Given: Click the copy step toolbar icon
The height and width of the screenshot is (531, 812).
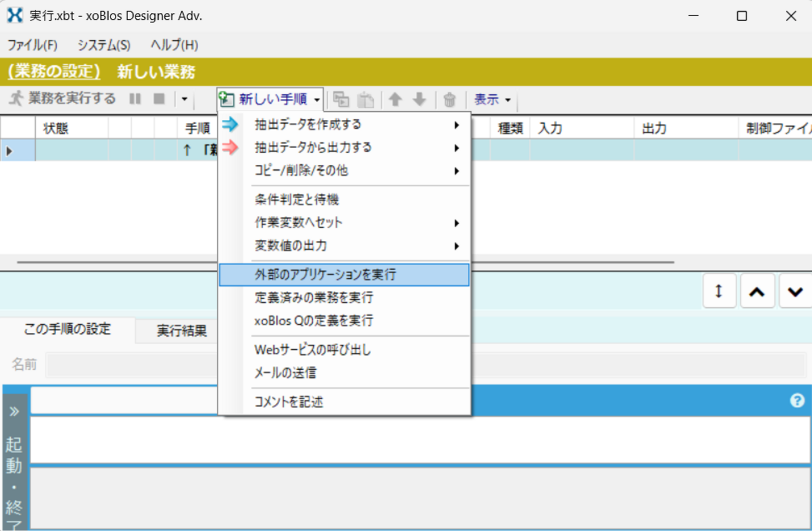Looking at the screenshot, I should pyautogui.click(x=341, y=99).
